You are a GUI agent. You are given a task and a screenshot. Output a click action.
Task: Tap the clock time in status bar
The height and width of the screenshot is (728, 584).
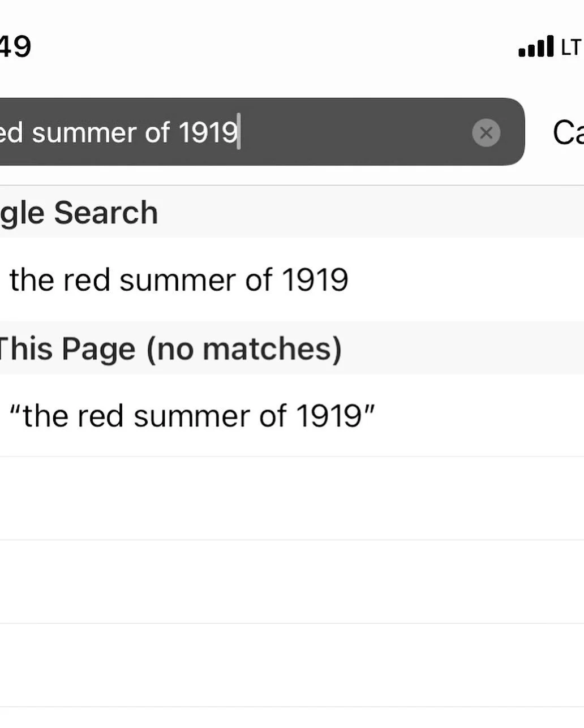pyautogui.click(x=15, y=46)
